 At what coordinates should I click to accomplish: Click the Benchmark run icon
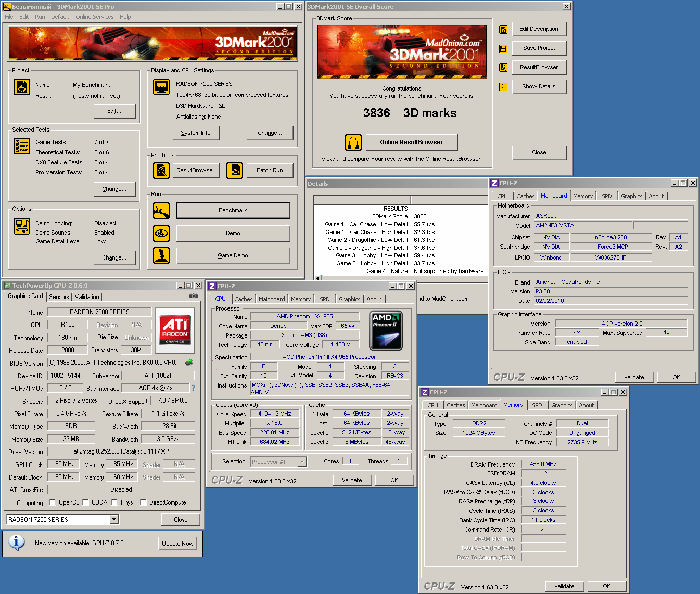click(x=161, y=211)
